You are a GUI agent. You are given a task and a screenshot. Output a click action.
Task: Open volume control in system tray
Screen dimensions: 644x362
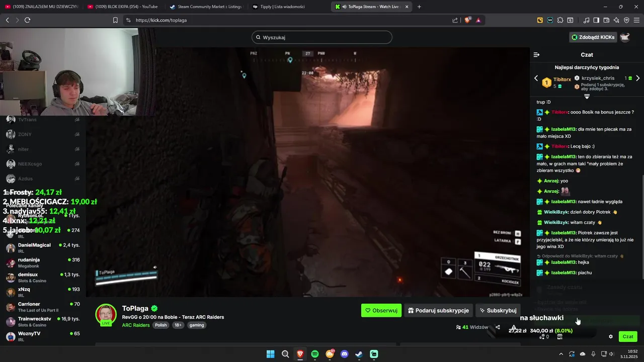[x=612, y=354]
